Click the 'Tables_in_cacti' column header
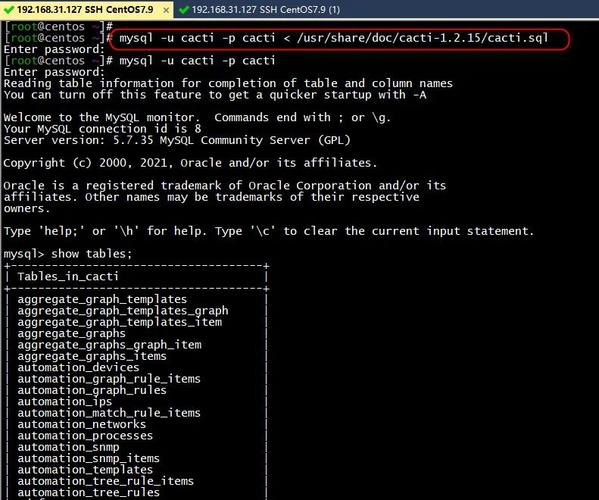The image size is (599, 500). click(68, 277)
